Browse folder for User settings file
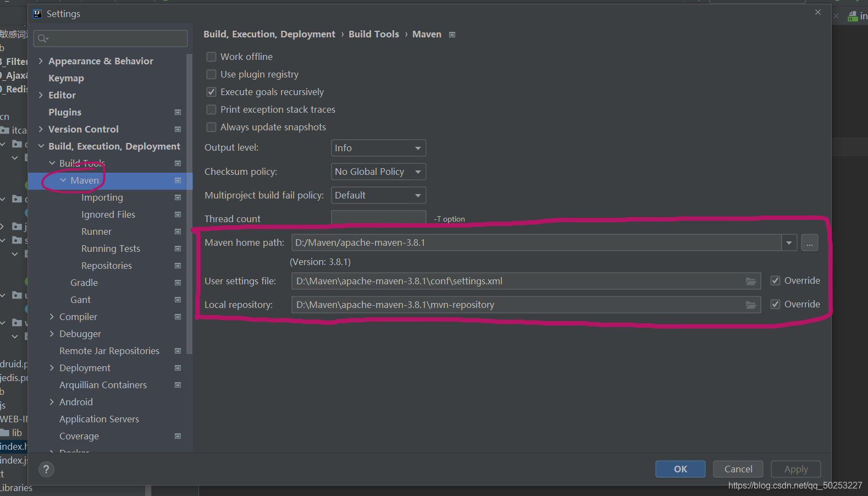 751,281
